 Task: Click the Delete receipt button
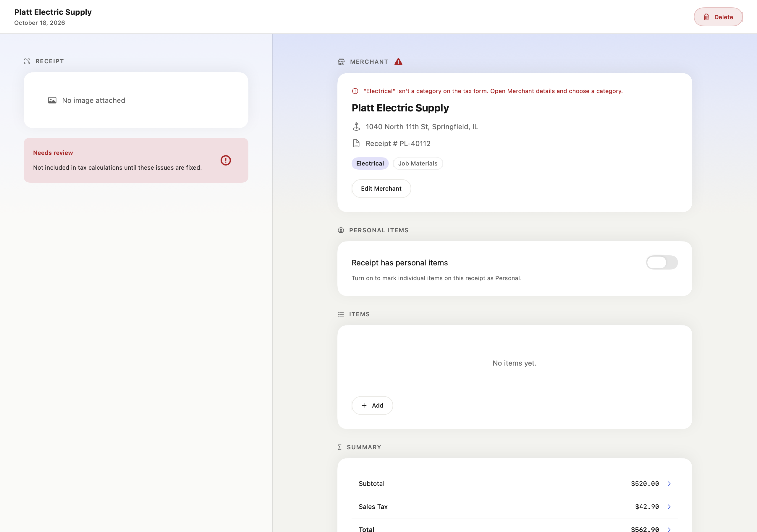pos(718,17)
